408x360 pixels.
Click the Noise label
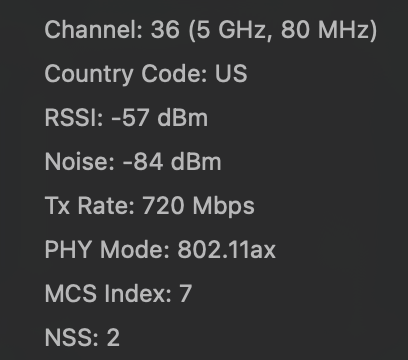click(79, 162)
